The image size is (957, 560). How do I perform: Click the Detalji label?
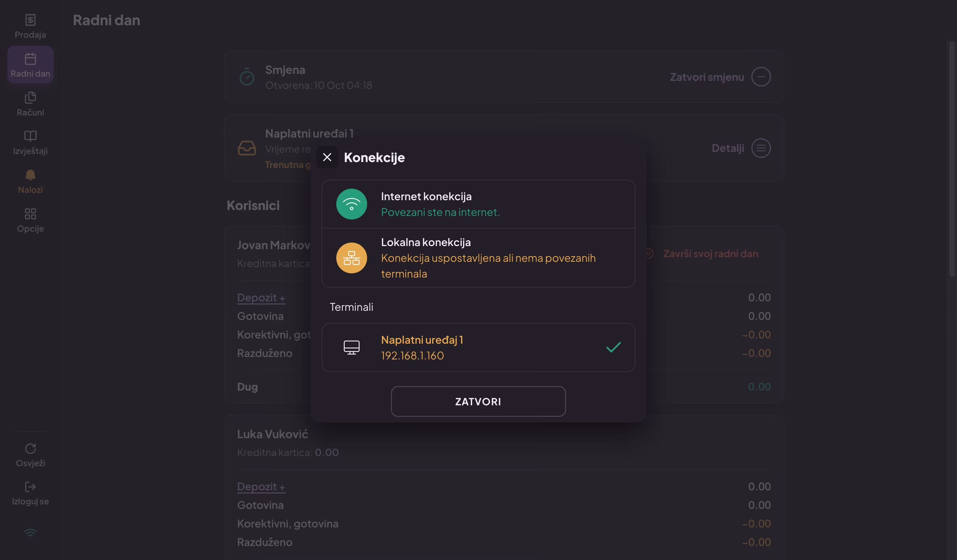728,148
